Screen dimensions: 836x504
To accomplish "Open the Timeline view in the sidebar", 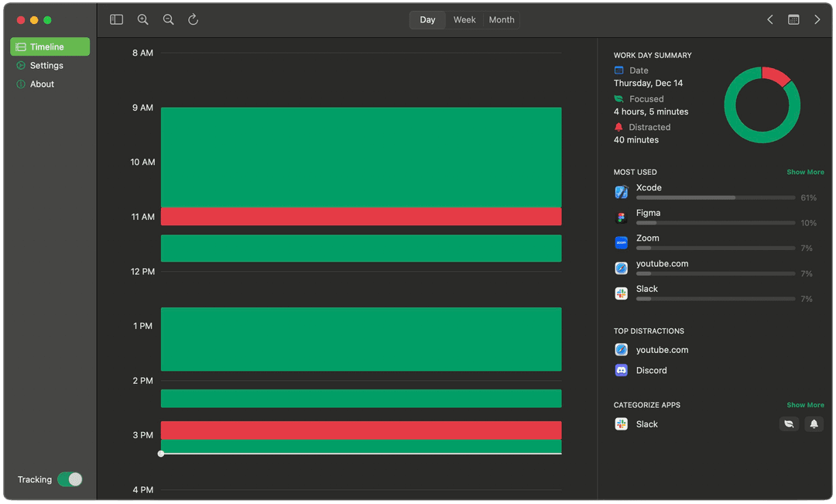I will [50, 46].
